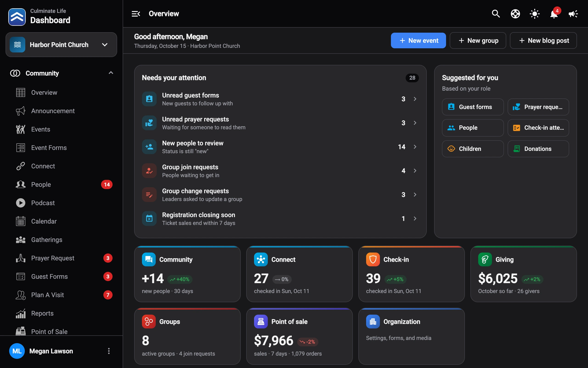The width and height of the screenshot is (588, 368).
Task: Toggle the light theme sun icon
Action: [x=534, y=14]
